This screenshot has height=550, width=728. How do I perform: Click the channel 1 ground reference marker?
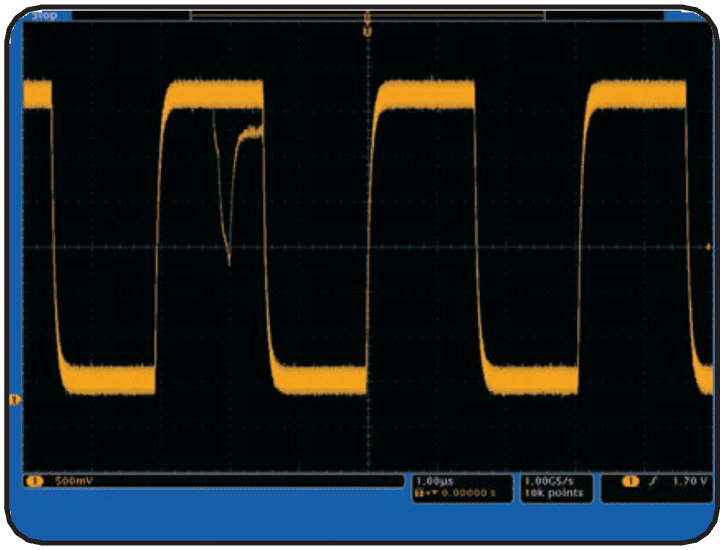(14, 400)
